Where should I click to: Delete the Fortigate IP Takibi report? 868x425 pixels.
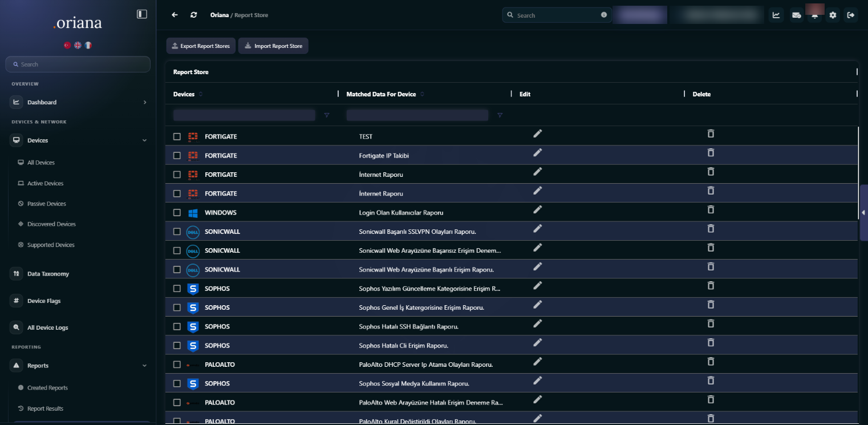coord(711,152)
